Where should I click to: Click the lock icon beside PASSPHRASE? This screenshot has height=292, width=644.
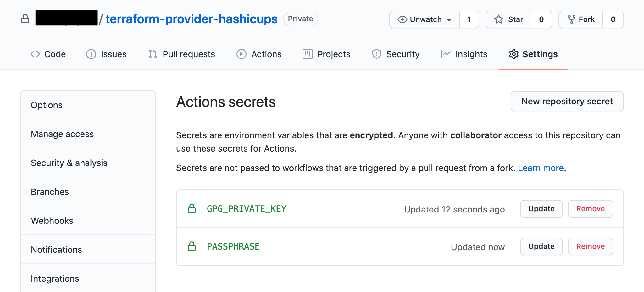pos(192,246)
